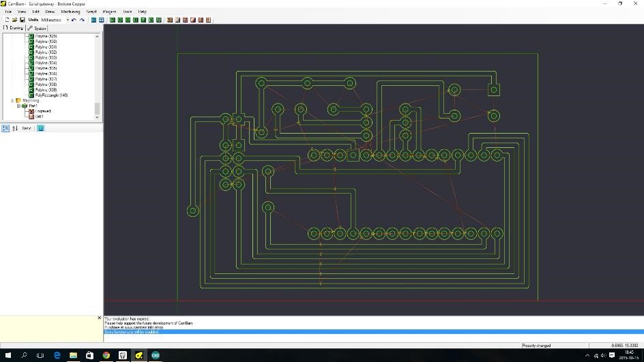Switch to the System tab
644x362 pixels.
[37, 29]
